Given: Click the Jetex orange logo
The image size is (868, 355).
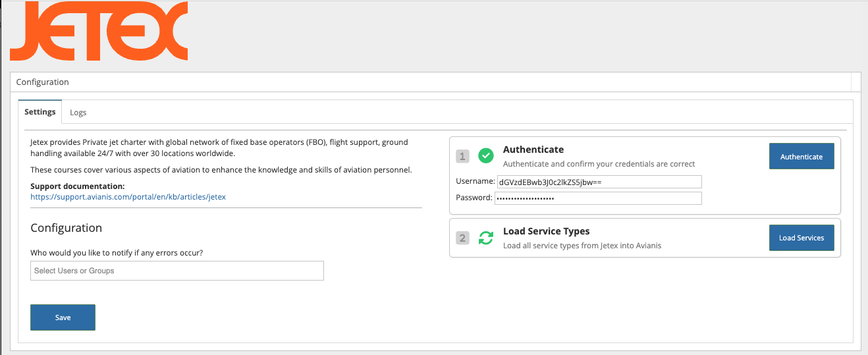Looking at the screenshot, I should click(99, 31).
